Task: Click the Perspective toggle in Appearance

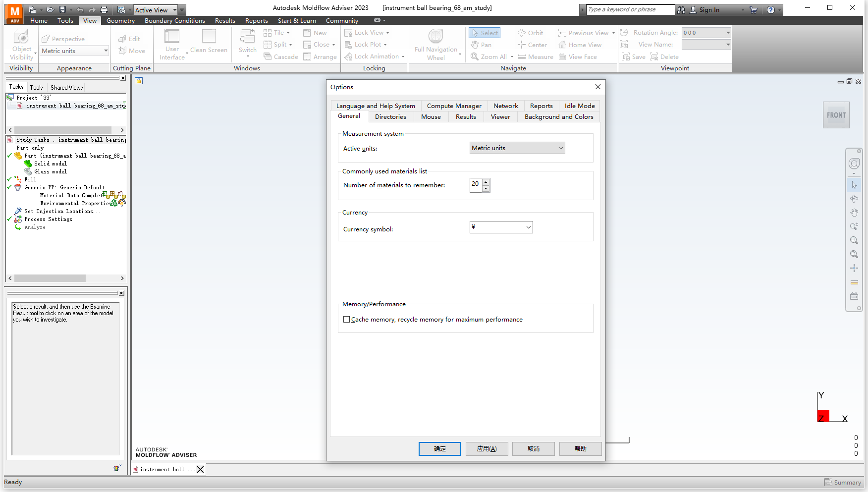Action: click(63, 39)
